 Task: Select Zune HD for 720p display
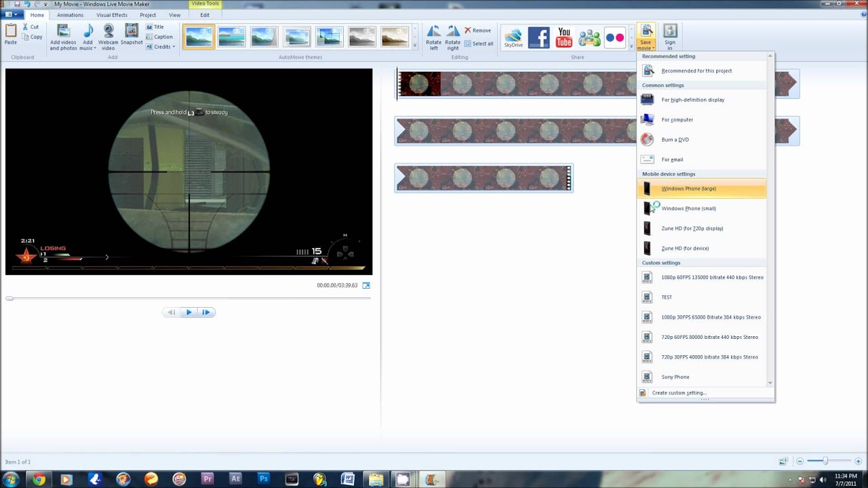703,228
